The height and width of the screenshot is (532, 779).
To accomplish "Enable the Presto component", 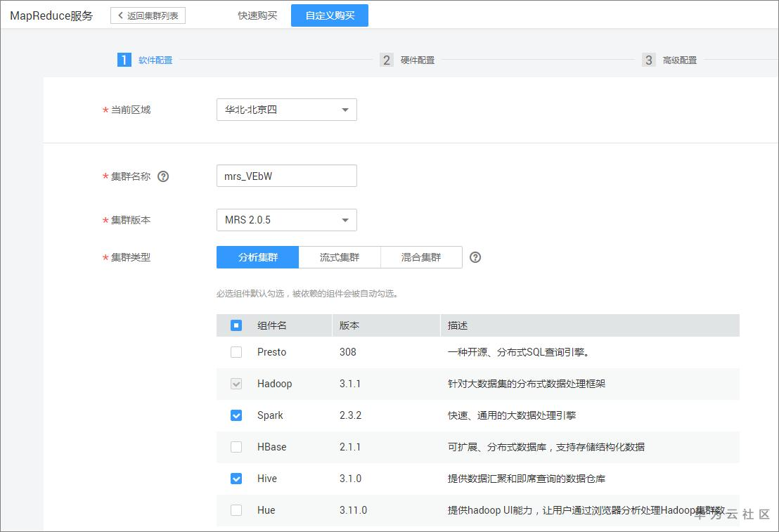I will pos(236,352).
